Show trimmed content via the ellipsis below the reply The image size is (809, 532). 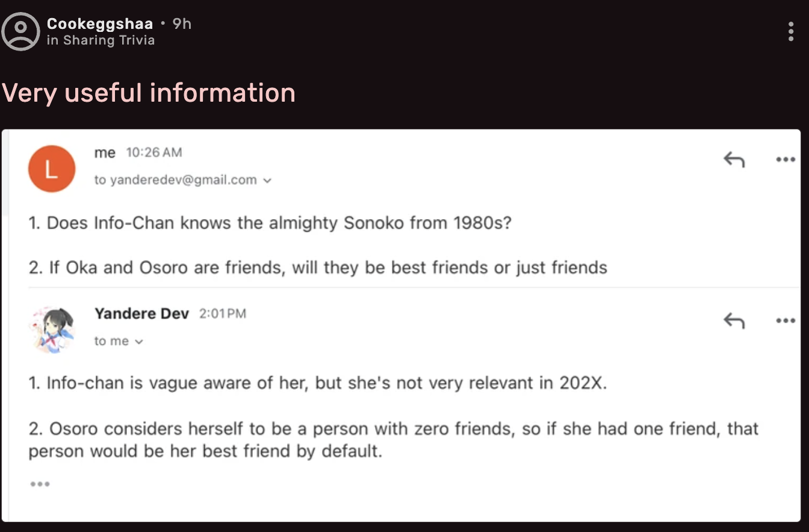point(40,484)
